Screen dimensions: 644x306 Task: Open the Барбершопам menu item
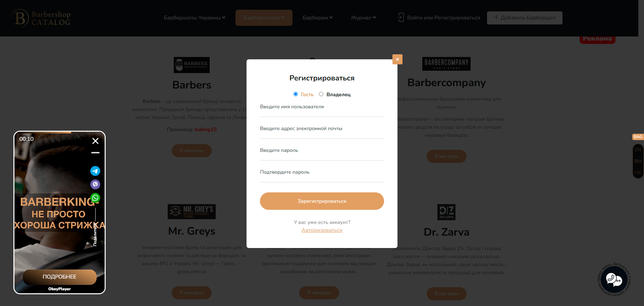pos(264,18)
